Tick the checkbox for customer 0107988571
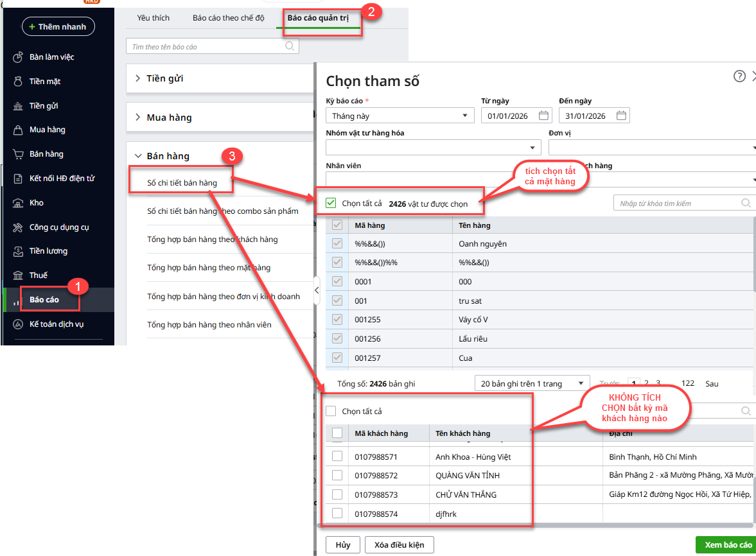Viewport: 756px width, 556px height. click(337, 456)
